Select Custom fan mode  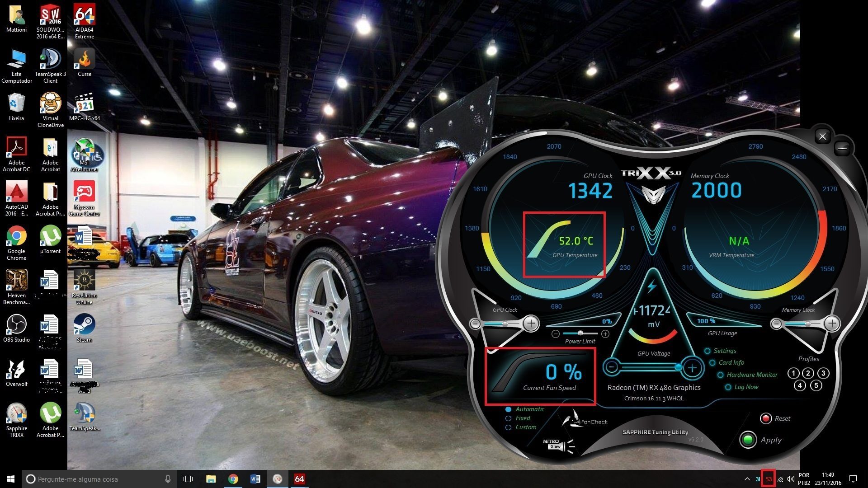[521, 427]
